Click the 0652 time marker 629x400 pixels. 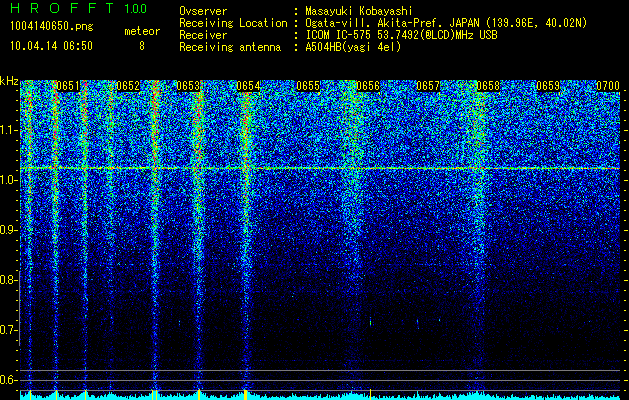click(x=128, y=86)
